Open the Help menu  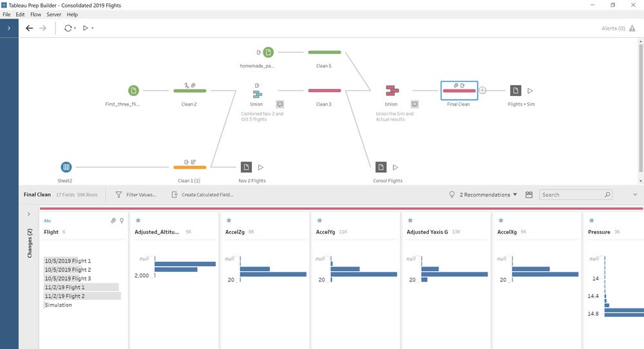pyautogui.click(x=72, y=14)
